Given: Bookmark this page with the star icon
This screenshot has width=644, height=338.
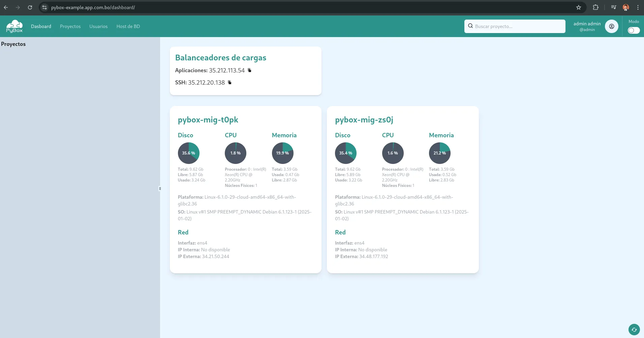Looking at the screenshot, I should (579, 7).
